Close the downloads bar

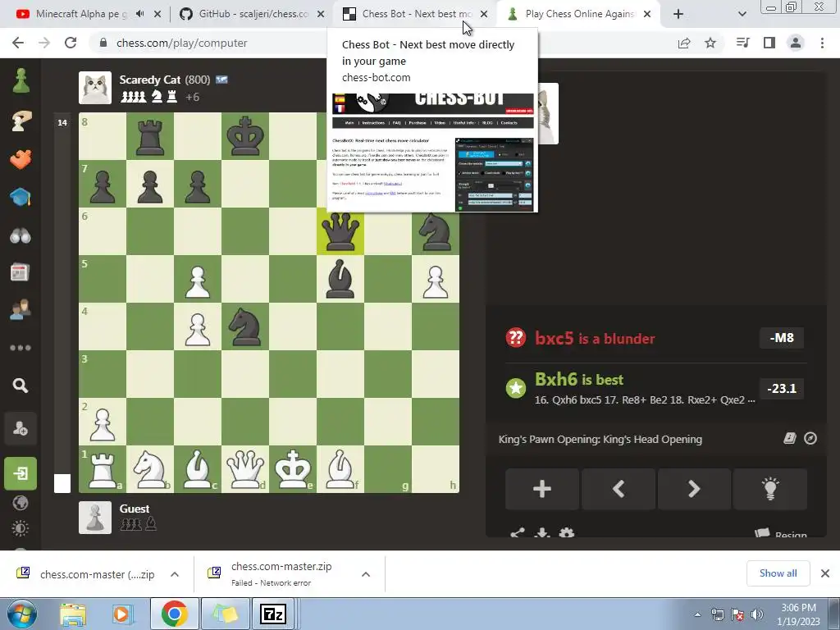tap(825, 573)
